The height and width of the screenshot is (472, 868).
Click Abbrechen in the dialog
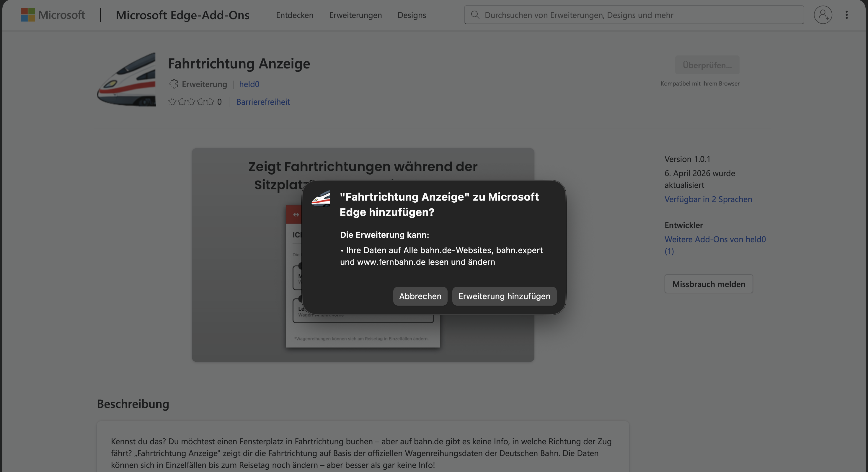[420, 296]
